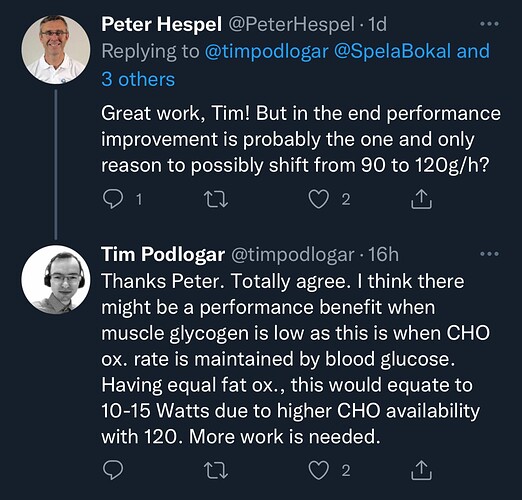This screenshot has height=500, width=522.
Task: Click the 16h timestamp on Tim's tweet
Action: coord(383,255)
